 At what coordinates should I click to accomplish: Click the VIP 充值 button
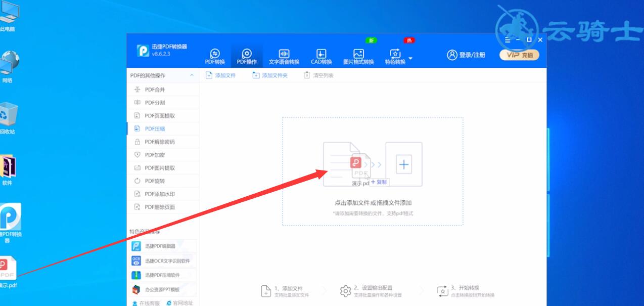click(x=519, y=55)
